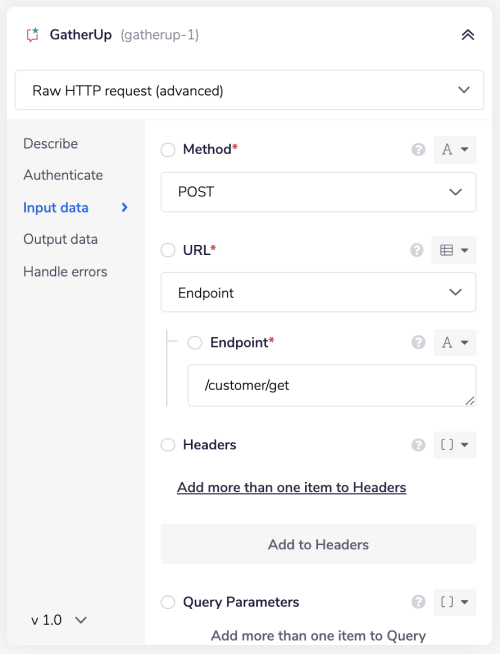Select the Query Parameters radio circle
The height and width of the screenshot is (654, 500).
(x=168, y=602)
